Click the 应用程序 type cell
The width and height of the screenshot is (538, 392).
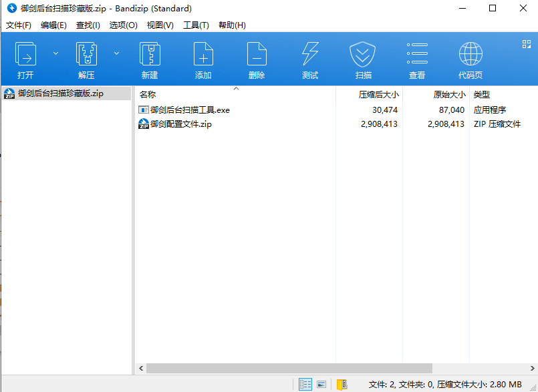(490, 110)
